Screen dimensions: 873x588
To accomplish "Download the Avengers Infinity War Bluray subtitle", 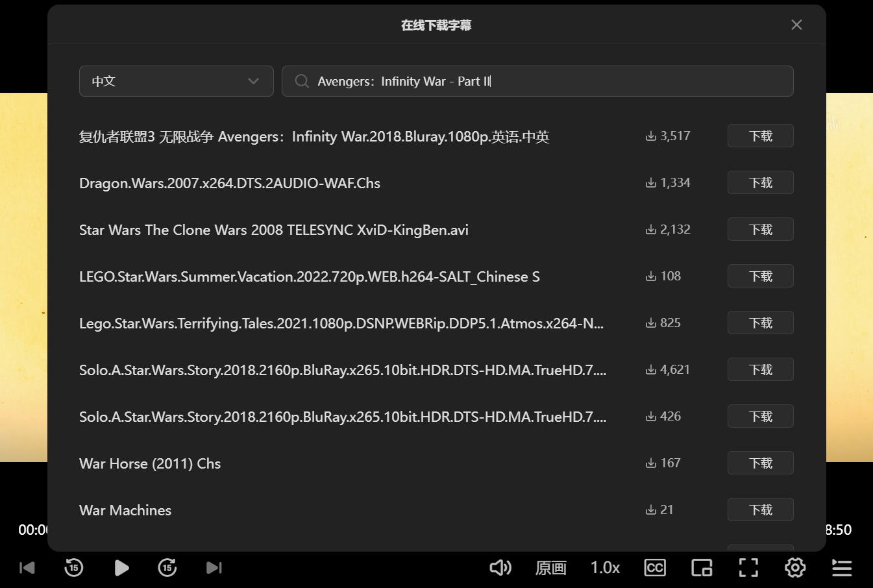I will coord(760,136).
